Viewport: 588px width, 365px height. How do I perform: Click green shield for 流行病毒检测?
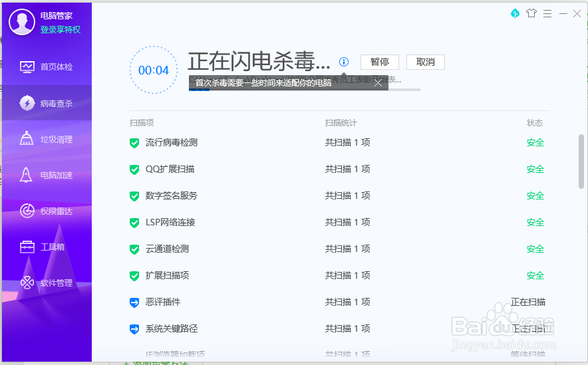click(134, 143)
